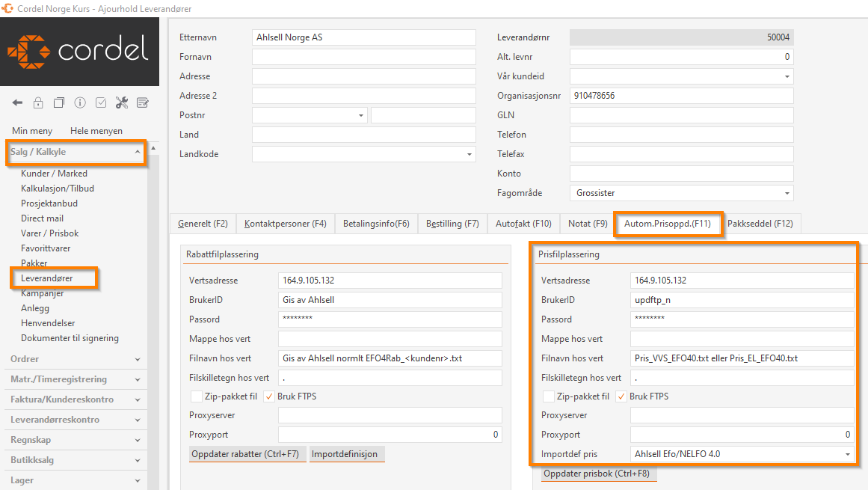This screenshot has height=490, width=868.
Task: Click the BrukerID field containing updftp_n
Action: [x=742, y=300]
